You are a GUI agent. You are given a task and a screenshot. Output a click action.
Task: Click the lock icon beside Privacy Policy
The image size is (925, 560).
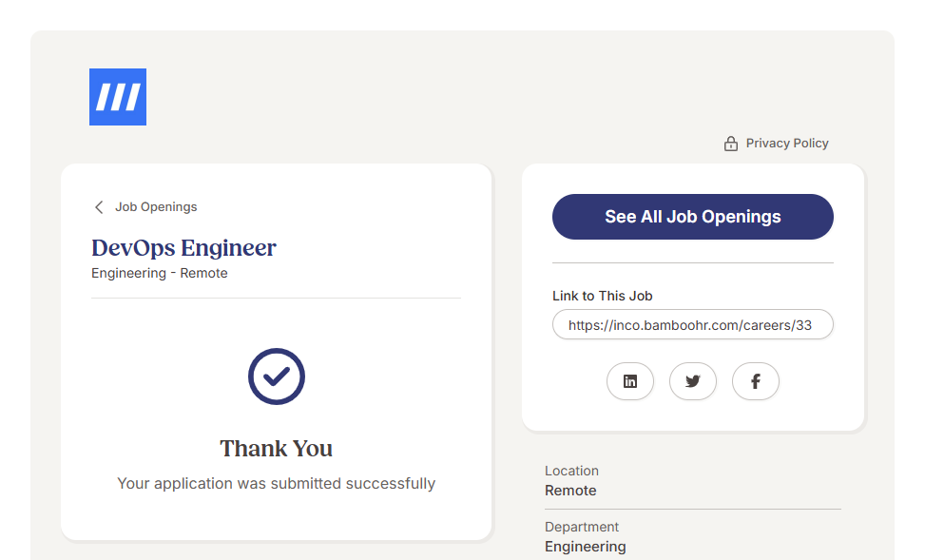[731, 144]
